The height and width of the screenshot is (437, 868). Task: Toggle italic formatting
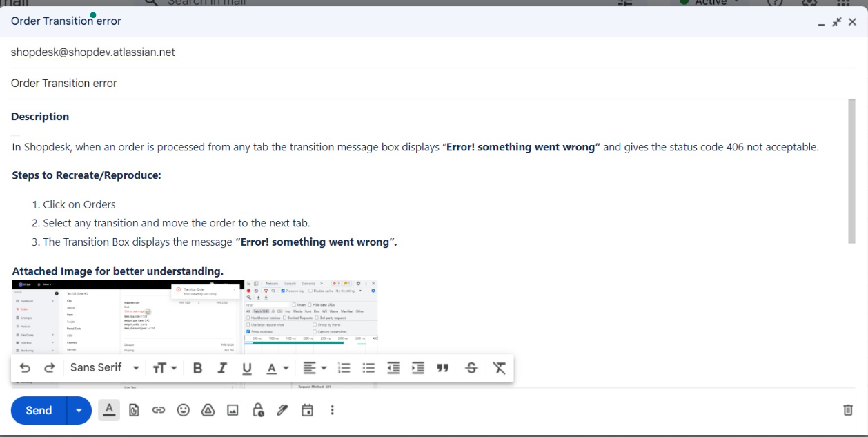click(222, 368)
